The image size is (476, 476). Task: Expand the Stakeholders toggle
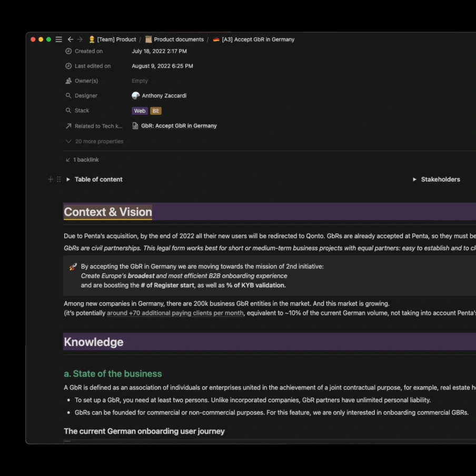414,180
